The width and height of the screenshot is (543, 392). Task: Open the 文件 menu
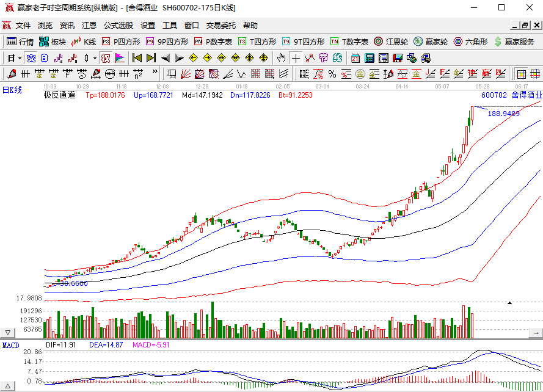click(23, 25)
